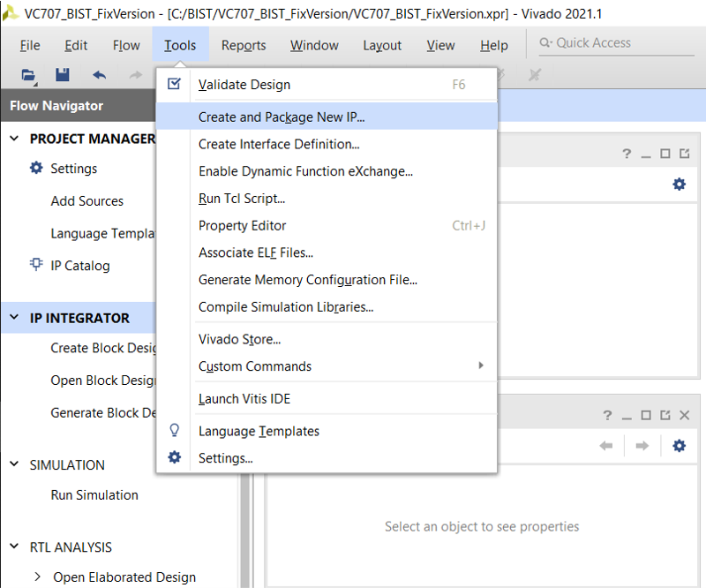Open the Layout menu
Image resolution: width=706 pixels, height=588 pixels.
382,45
